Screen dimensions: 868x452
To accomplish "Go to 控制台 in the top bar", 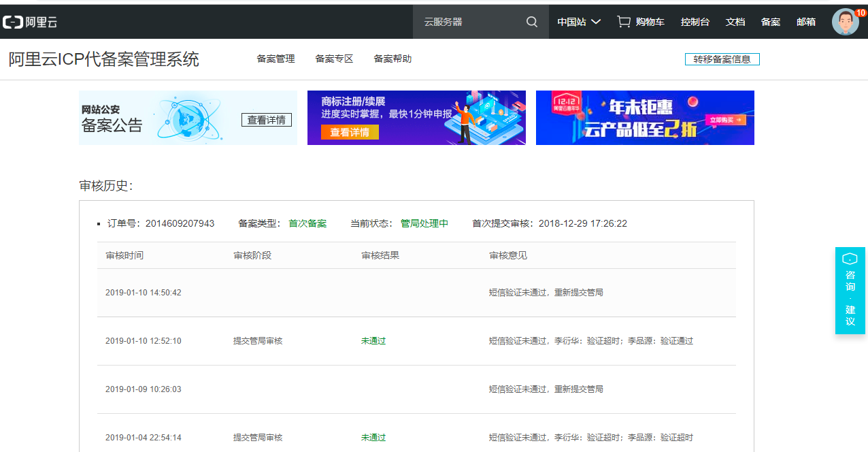I will click(695, 22).
